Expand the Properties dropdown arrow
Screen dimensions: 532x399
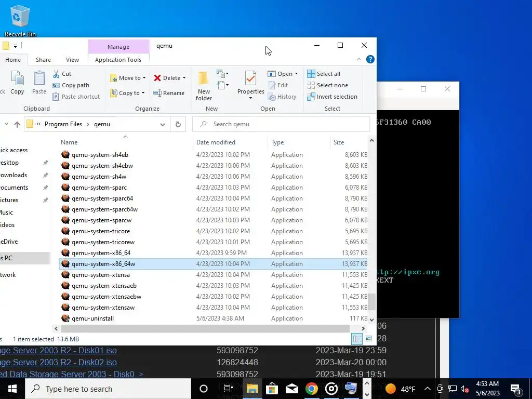tap(250, 98)
